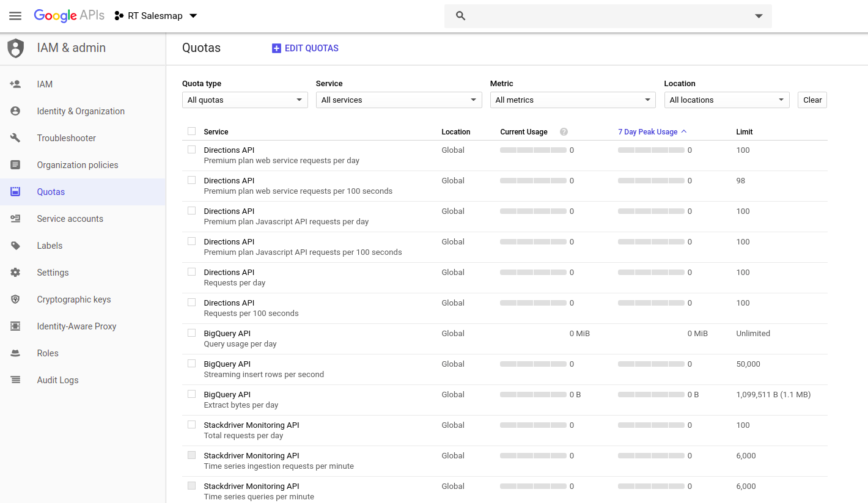
Task: Click the 1,099,511 B (1.1 MB) limit value
Action: (773, 395)
